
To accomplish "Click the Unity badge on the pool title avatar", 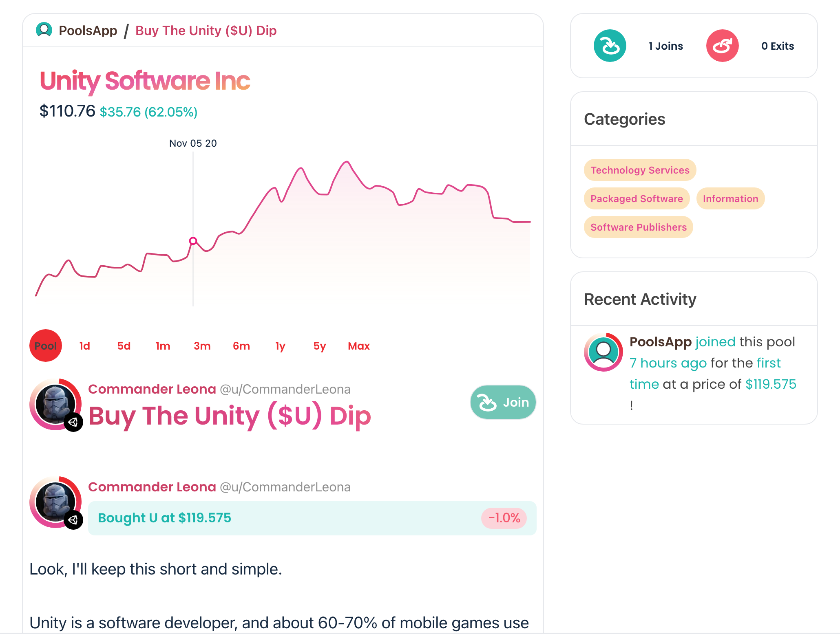I will [73, 422].
